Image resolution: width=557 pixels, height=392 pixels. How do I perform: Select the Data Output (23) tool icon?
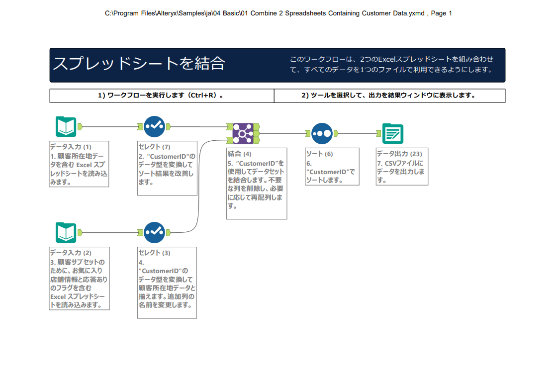tap(392, 134)
